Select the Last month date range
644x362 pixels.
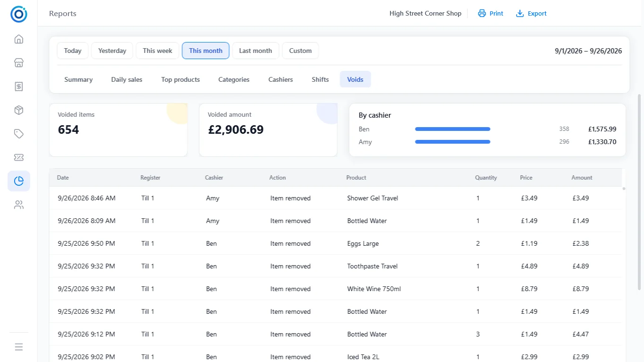[x=255, y=51]
